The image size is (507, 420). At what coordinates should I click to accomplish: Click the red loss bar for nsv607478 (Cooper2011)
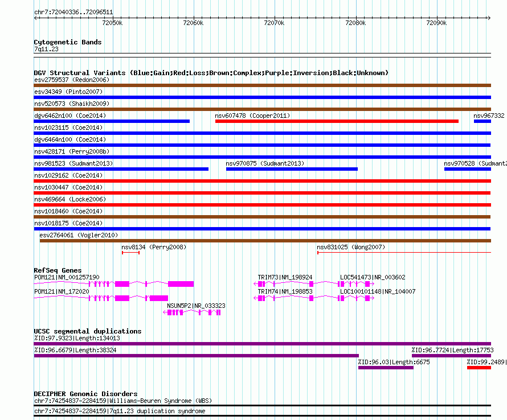(337, 121)
